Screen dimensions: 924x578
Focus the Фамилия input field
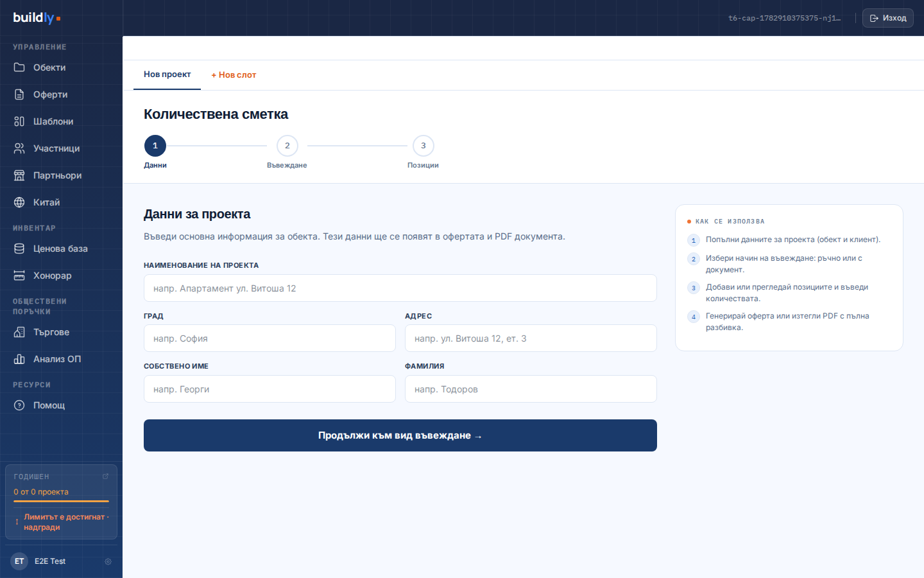(x=531, y=389)
